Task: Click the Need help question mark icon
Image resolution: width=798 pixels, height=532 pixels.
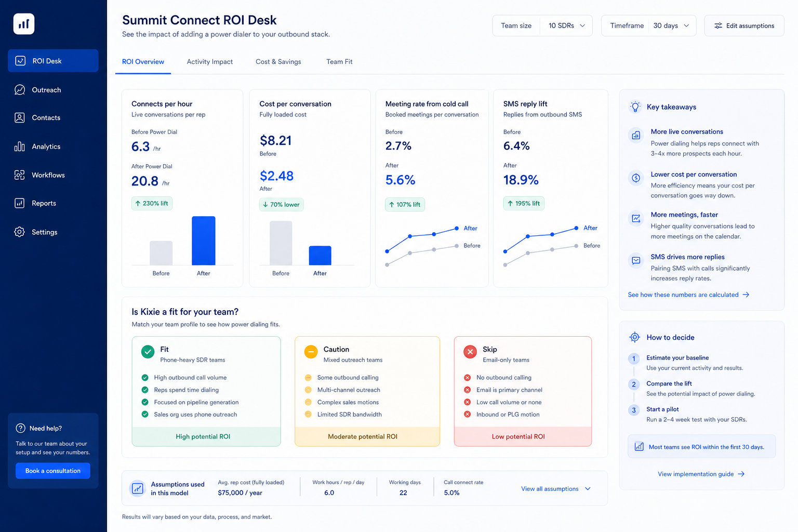Action: click(x=21, y=428)
